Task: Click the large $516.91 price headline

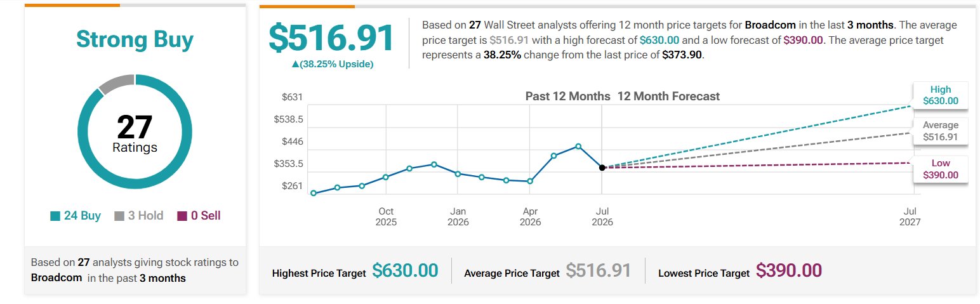Action: 331,38
